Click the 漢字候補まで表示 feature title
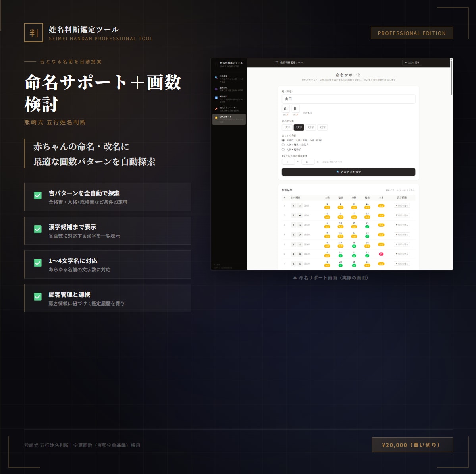Screen dimensions: 476x474 tap(72, 227)
